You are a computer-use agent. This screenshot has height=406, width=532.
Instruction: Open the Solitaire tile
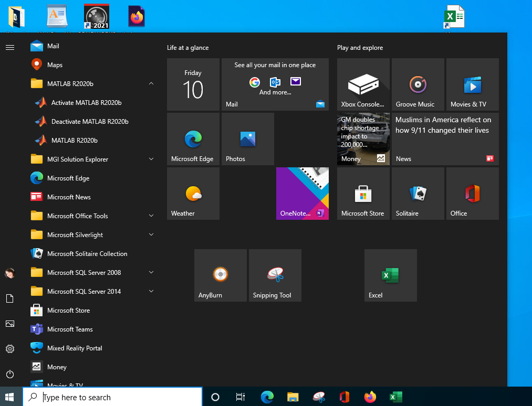point(418,194)
